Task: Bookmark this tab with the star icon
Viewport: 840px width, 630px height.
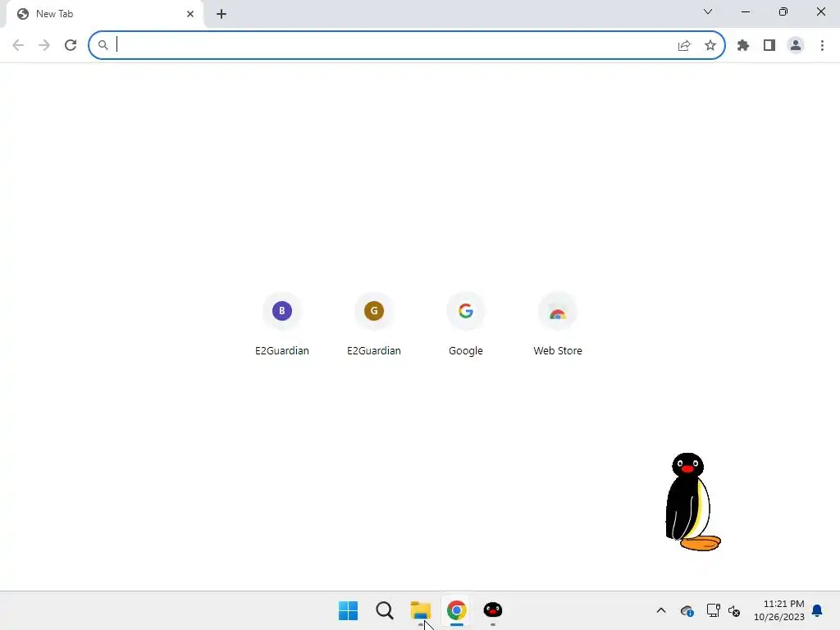Action: (x=710, y=46)
